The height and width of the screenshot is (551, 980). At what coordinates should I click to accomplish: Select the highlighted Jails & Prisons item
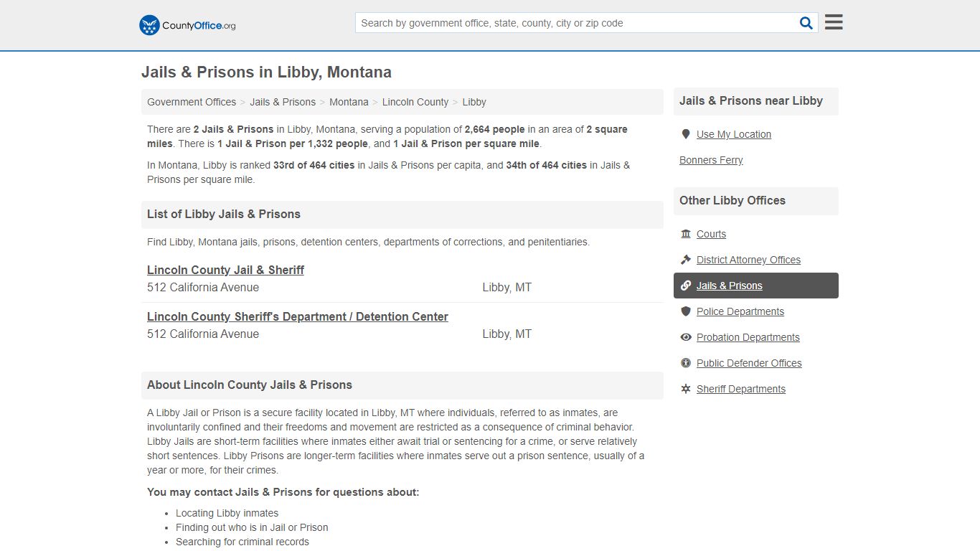pos(756,286)
